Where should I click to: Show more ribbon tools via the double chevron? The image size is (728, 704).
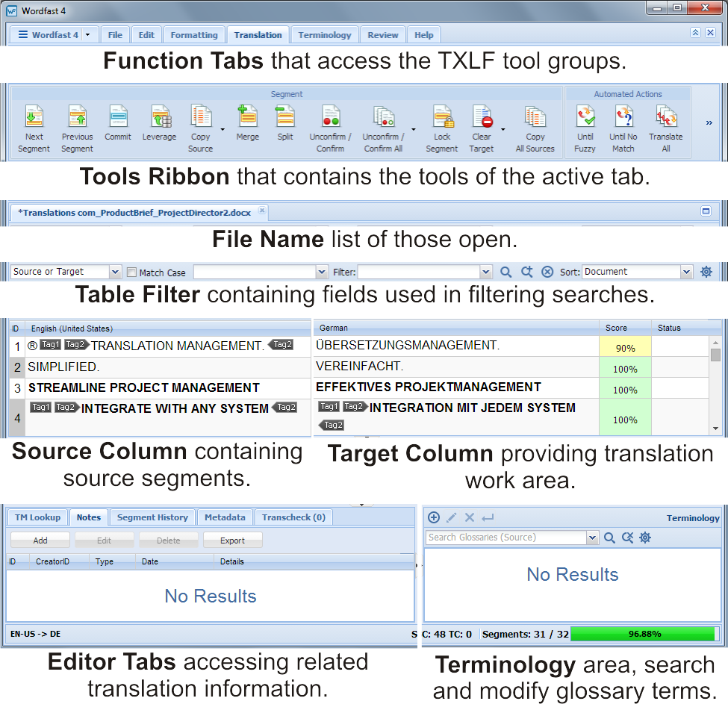709,123
